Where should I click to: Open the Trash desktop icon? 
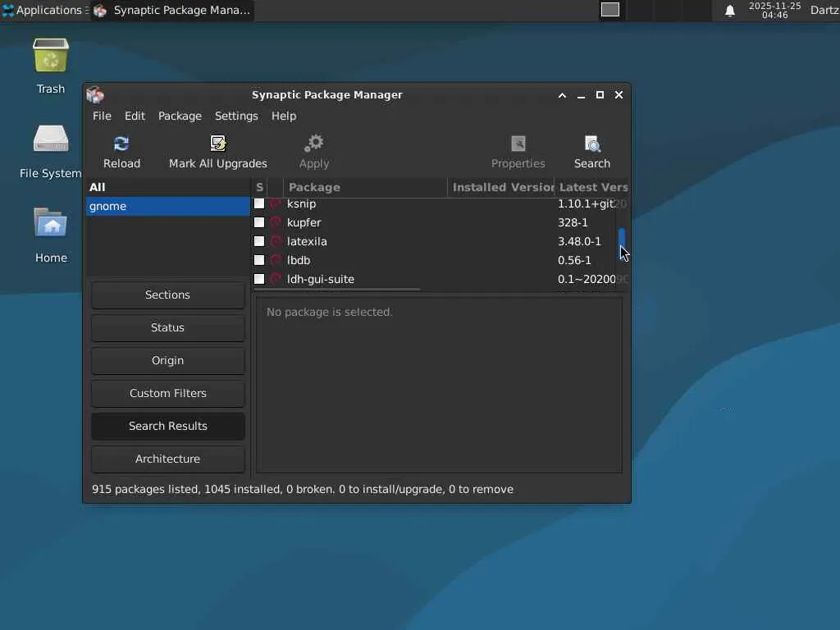(51, 55)
